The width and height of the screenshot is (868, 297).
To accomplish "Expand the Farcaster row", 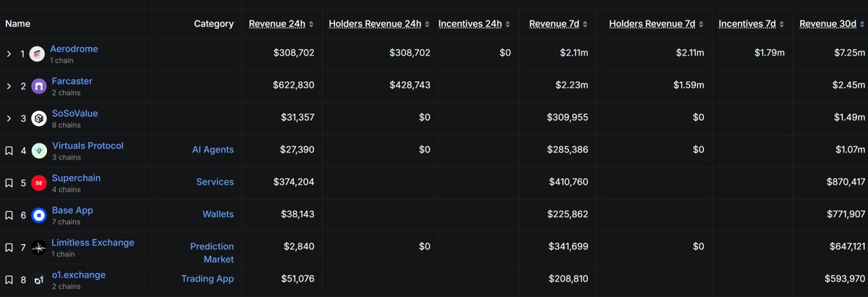I will (x=9, y=87).
